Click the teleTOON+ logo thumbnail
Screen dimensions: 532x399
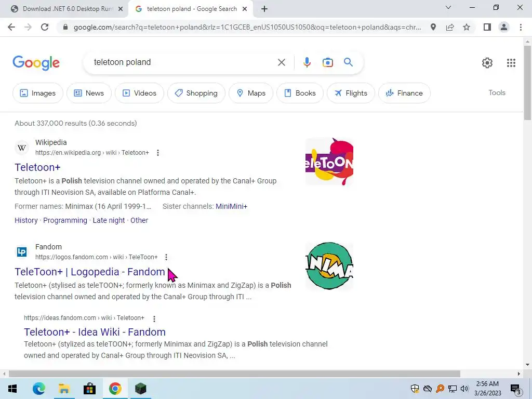pos(329,162)
